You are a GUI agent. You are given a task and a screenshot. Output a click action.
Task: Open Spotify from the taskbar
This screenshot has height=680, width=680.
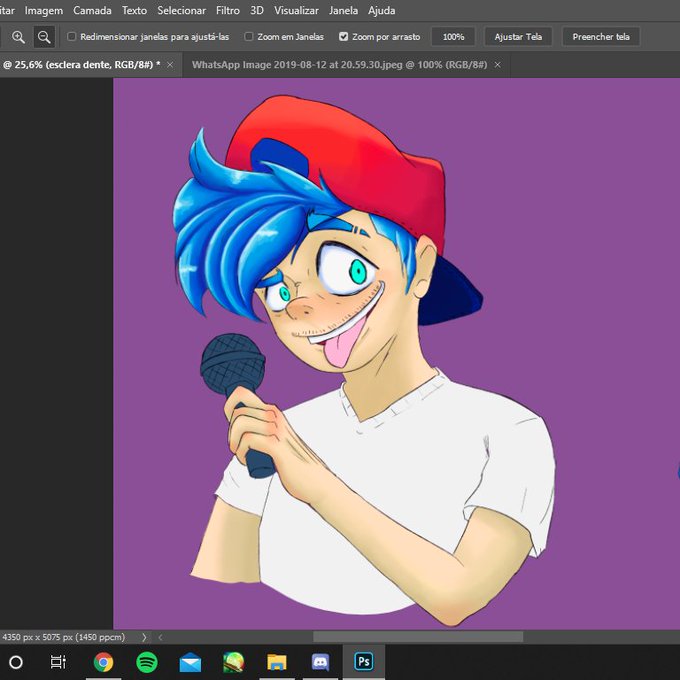pos(147,662)
